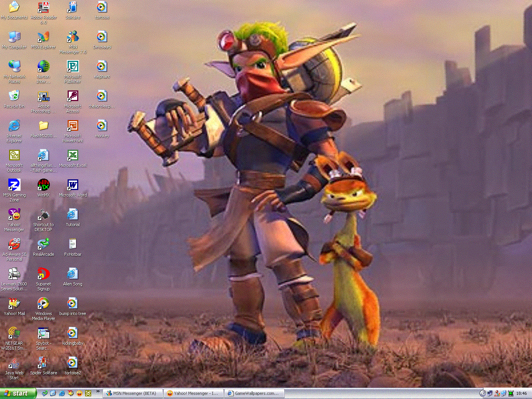Open the FlashMX200 folder
This screenshot has height=399, width=532.
pyautogui.click(x=43, y=129)
